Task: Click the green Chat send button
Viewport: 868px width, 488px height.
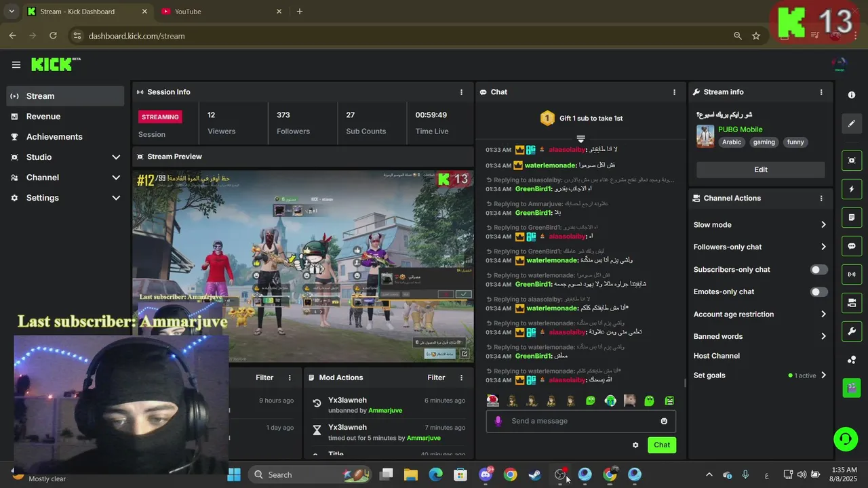Action: [x=662, y=445]
